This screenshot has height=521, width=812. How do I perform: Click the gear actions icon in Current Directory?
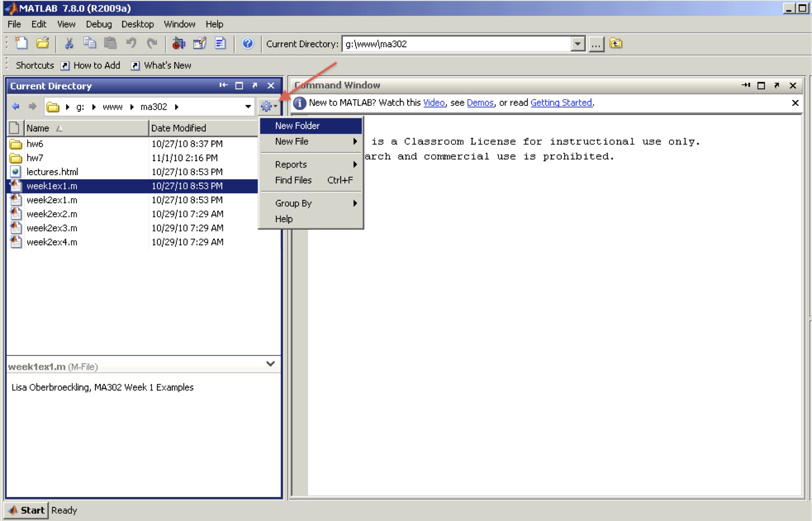point(269,106)
